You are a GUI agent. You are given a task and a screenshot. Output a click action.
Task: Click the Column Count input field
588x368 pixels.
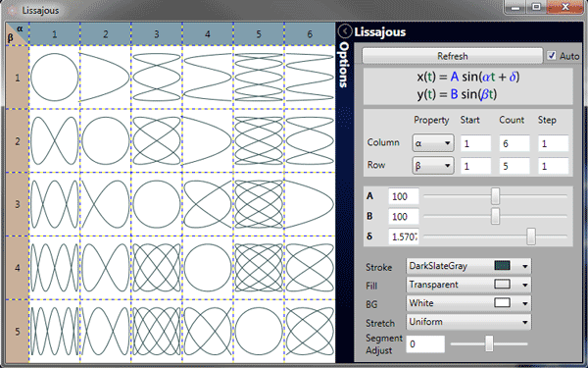coord(514,143)
